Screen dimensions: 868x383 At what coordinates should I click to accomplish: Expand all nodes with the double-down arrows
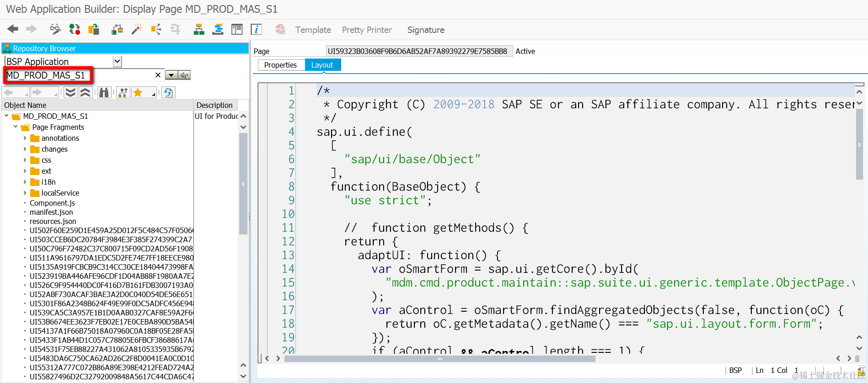click(x=70, y=93)
